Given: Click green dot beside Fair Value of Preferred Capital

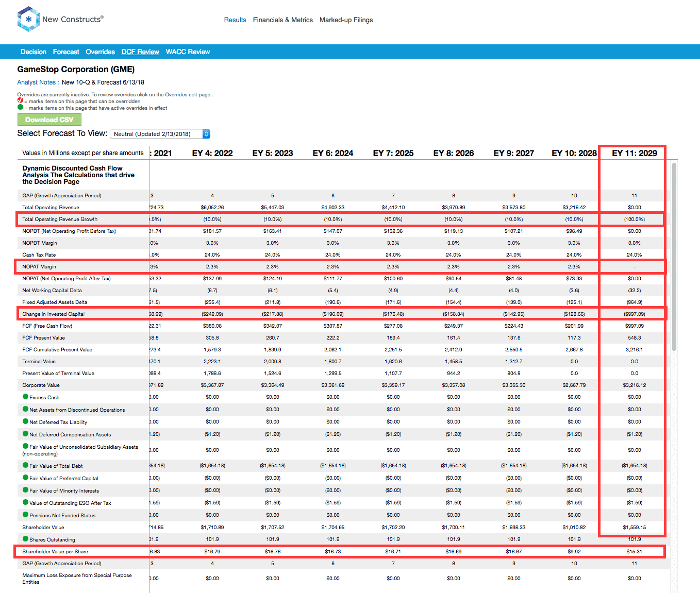Looking at the screenshot, I should click(25, 478).
